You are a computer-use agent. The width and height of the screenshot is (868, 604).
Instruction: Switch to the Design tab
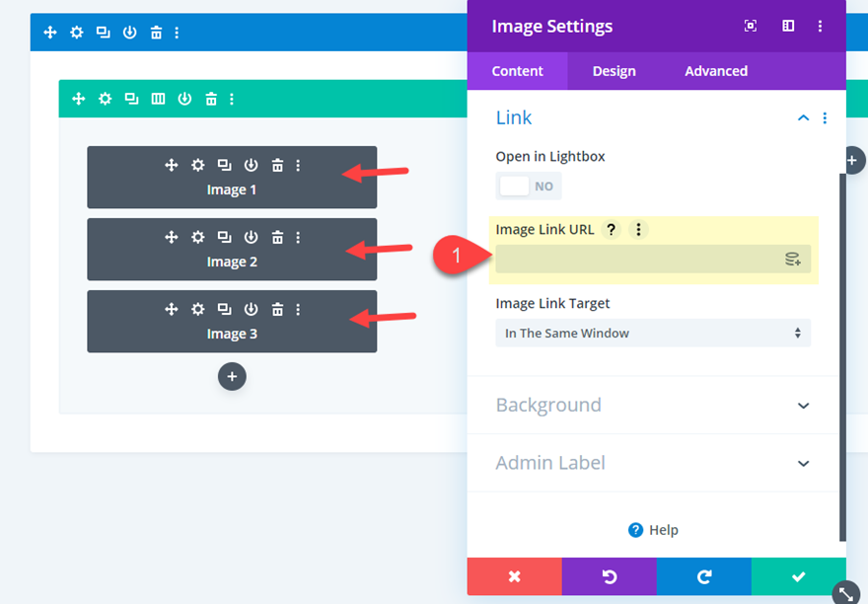coord(614,70)
